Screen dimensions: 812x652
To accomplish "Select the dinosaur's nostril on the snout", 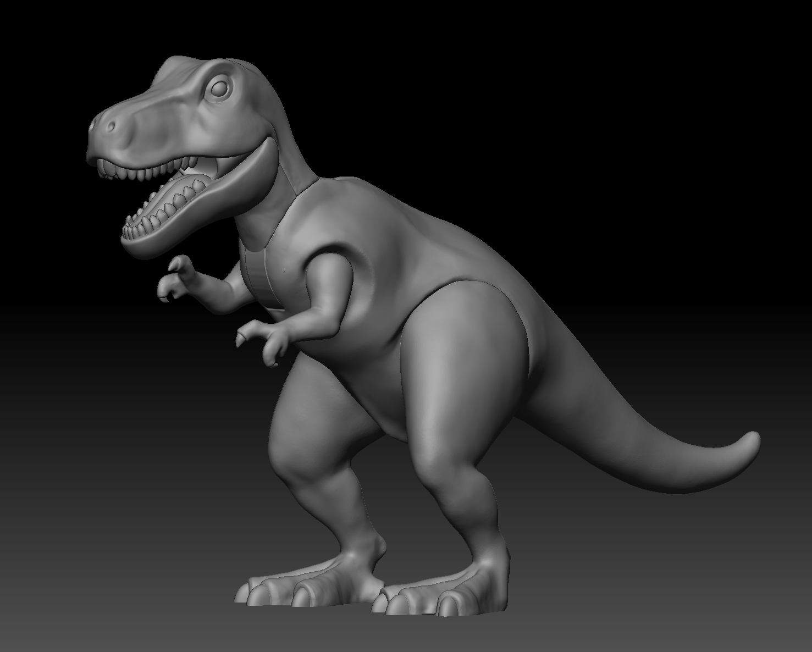I will [x=111, y=126].
